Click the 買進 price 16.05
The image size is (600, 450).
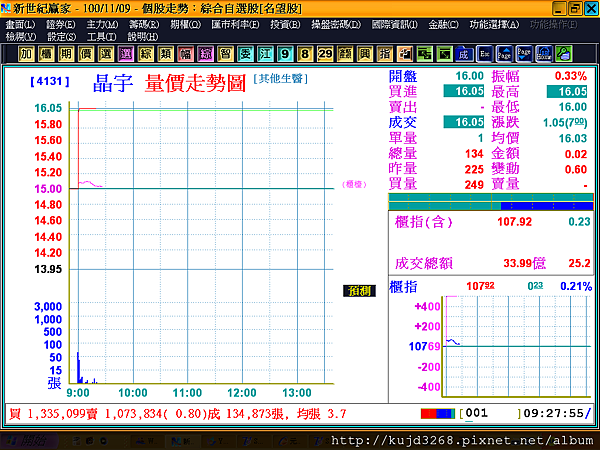click(x=464, y=91)
